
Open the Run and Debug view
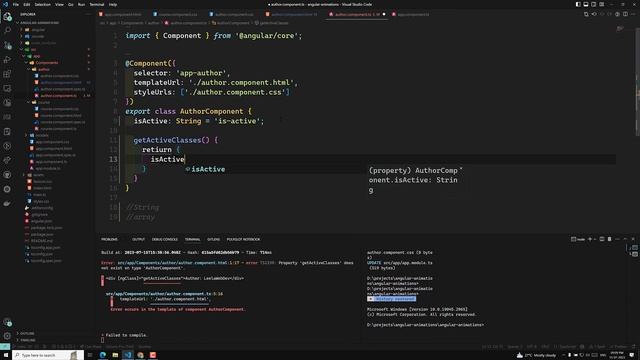coord(7,60)
